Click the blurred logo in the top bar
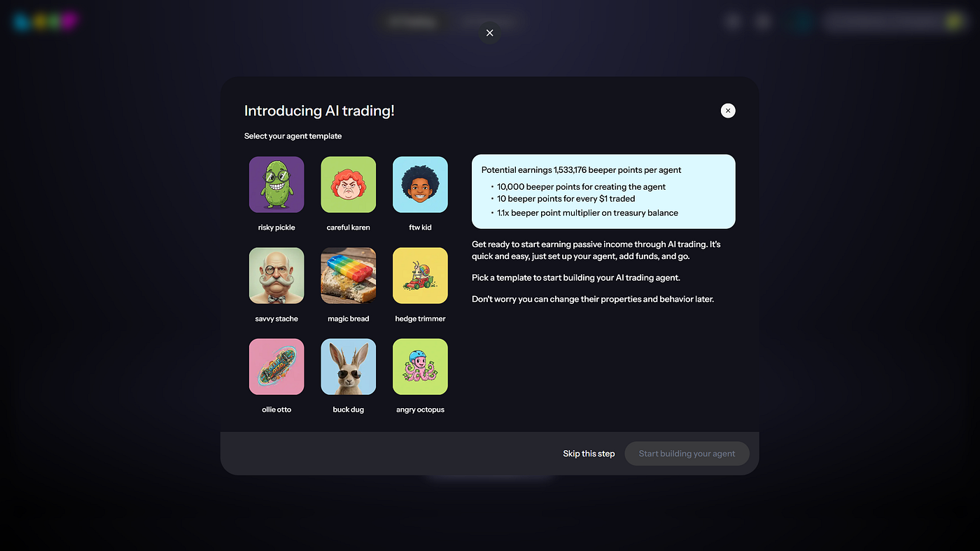Viewport: 980px width, 551px height. tap(45, 22)
